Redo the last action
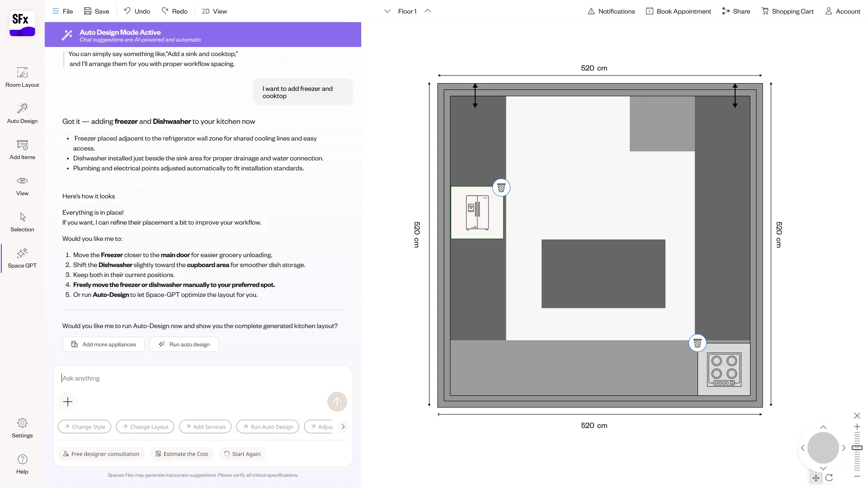 (x=175, y=11)
